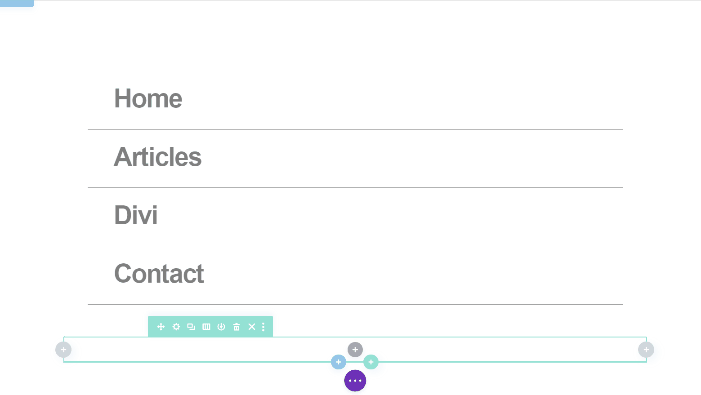Open more row options three-dots icon

click(263, 327)
